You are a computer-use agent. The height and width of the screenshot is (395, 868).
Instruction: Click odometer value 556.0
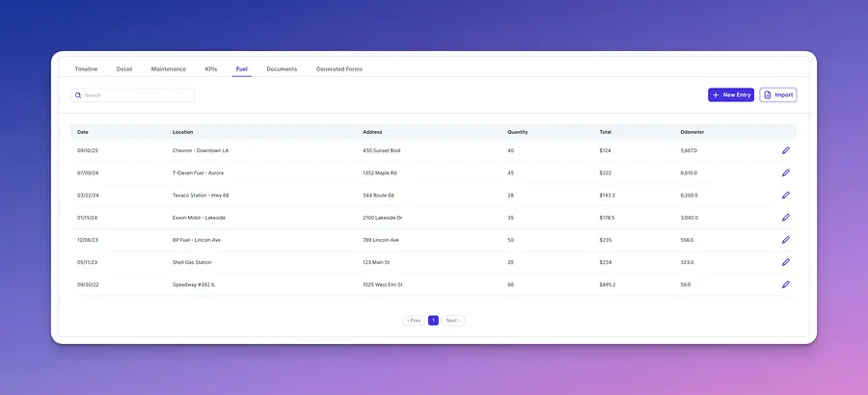click(x=687, y=240)
